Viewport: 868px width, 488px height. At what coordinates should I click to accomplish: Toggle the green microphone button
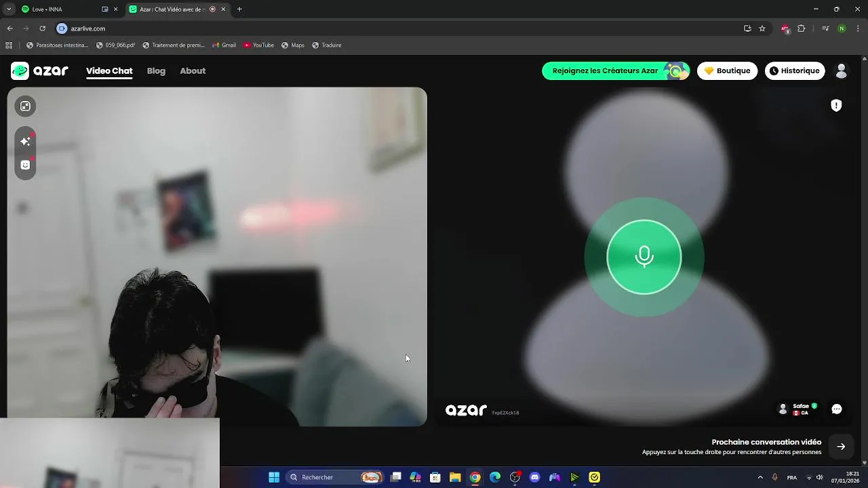[x=644, y=257]
